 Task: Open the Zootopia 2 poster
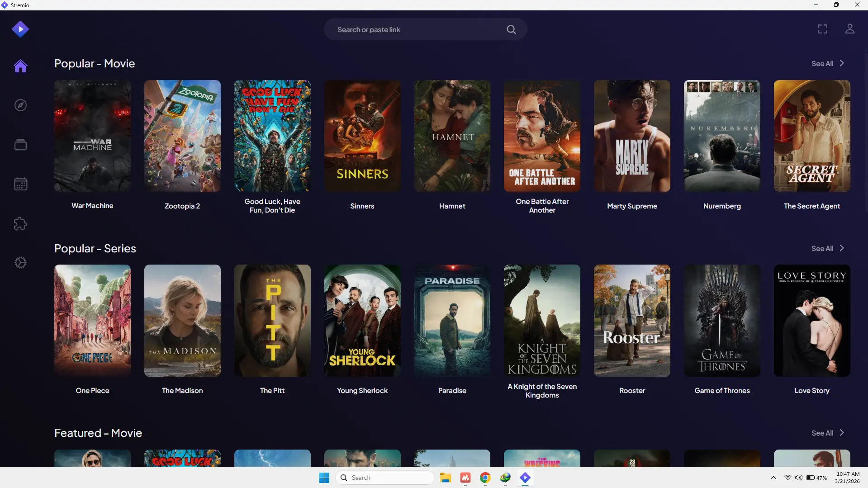coord(182,136)
